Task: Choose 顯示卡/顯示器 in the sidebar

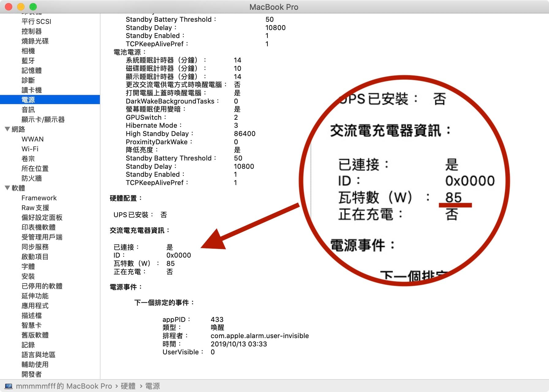Action: (x=43, y=119)
